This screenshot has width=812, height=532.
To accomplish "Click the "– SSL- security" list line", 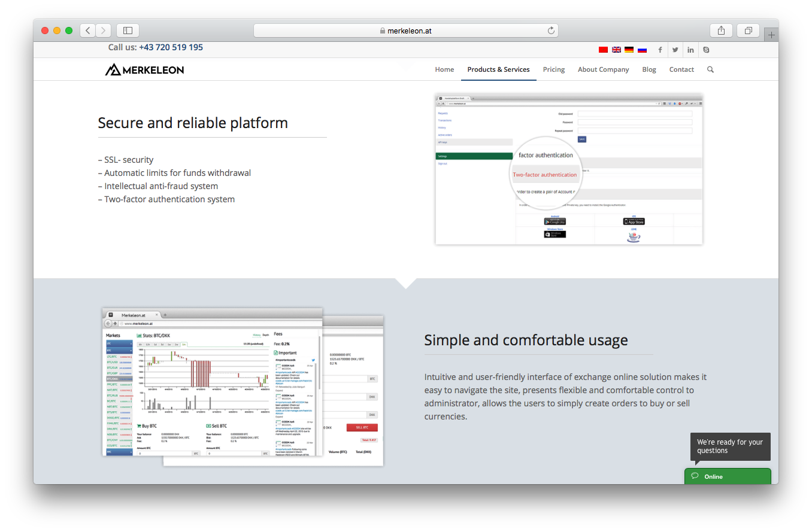I will tap(126, 160).
